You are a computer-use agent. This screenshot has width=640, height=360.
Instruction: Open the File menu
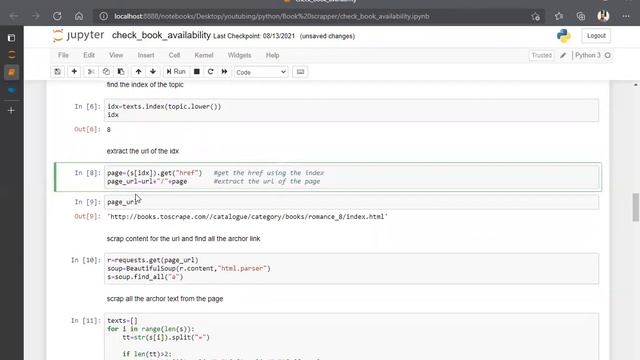pyautogui.click(x=63, y=55)
